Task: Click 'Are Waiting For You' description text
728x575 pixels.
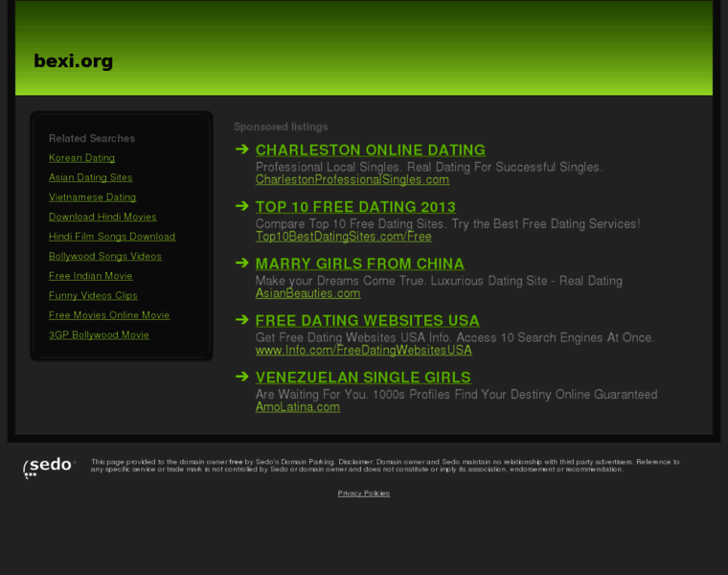Action: point(456,394)
